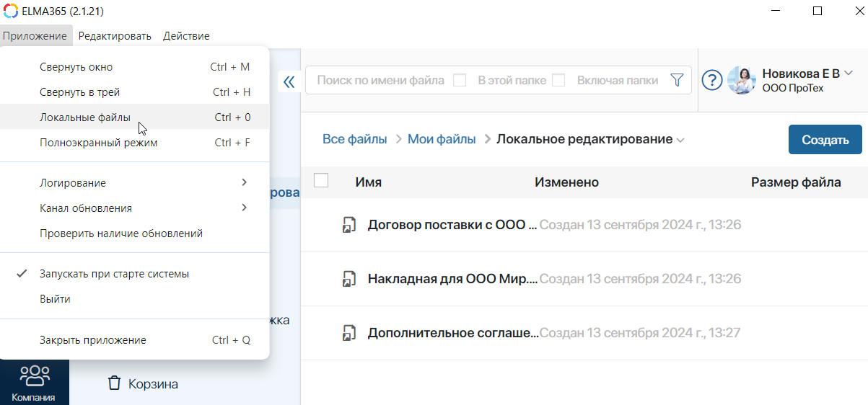
Task: Toggle 'Запускать при старте системы' option
Action: (134, 274)
